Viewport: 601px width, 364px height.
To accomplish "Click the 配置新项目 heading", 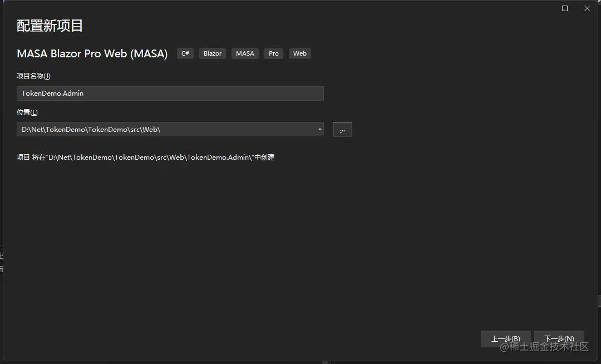I will [50, 26].
